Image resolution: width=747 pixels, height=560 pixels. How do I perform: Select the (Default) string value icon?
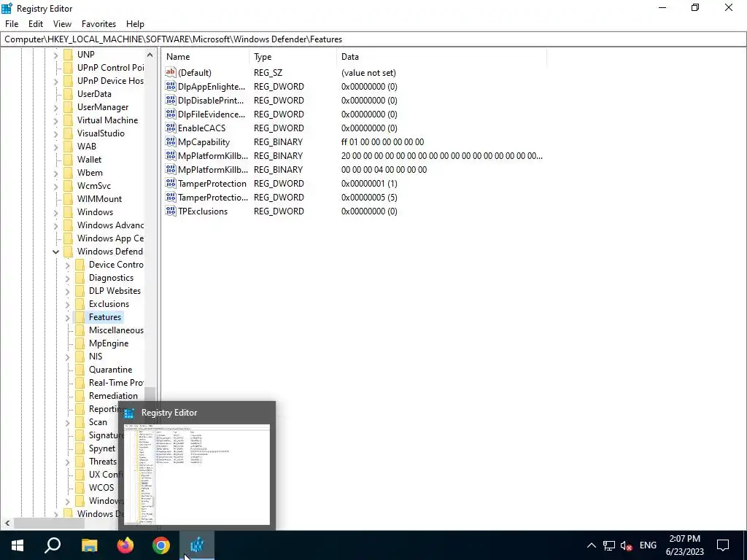pos(171,72)
